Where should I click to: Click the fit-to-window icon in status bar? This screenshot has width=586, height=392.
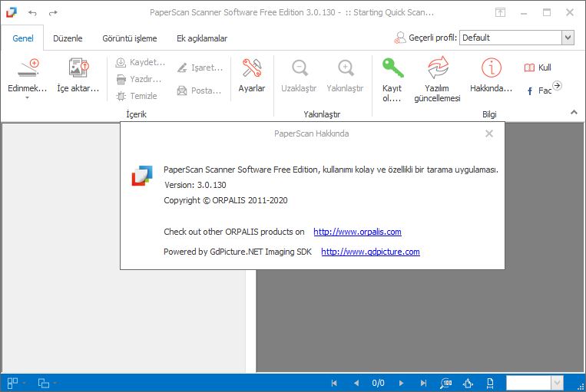click(468, 383)
